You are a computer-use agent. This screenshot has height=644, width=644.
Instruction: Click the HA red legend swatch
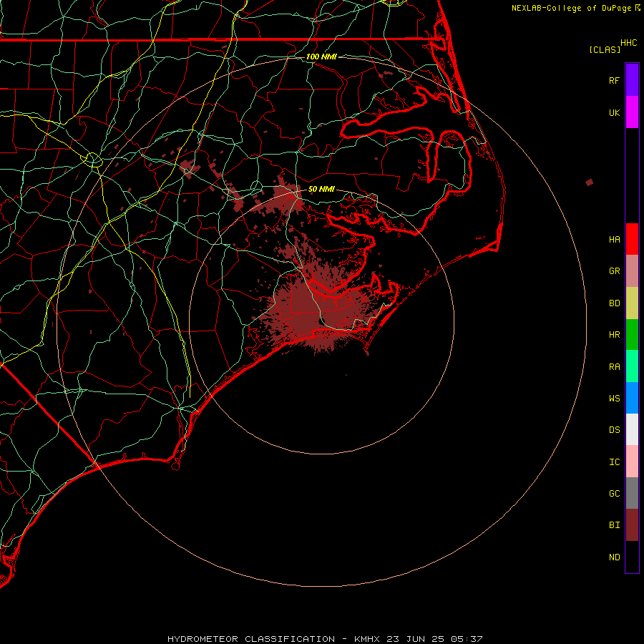[x=632, y=239]
